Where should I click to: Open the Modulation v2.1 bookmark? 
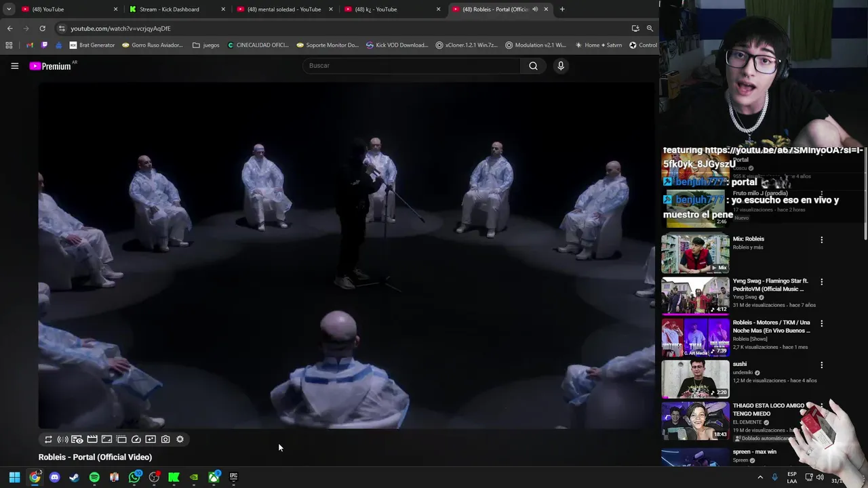tap(536, 45)
